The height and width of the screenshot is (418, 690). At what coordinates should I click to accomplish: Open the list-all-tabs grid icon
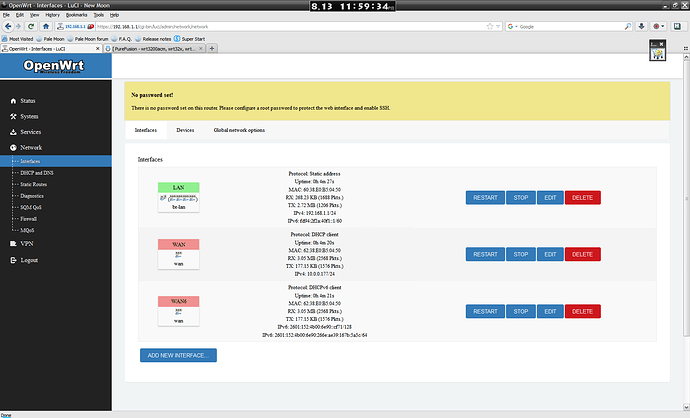[686, 48]
